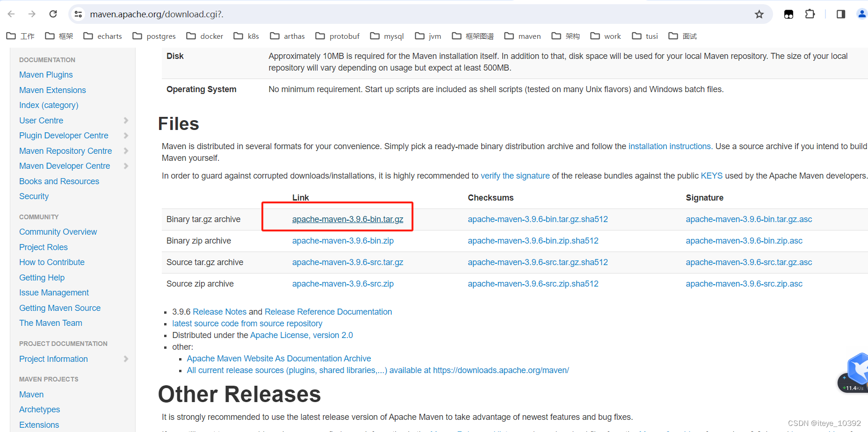Open the installation instructions link
The width and height of the screenshot is (868, 432).
(671, 146)
